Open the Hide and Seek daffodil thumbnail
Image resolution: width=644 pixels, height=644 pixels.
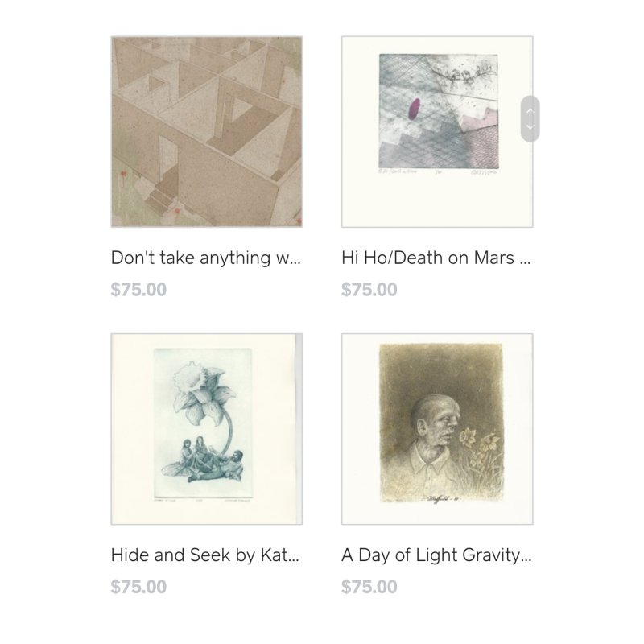[207, 429]
